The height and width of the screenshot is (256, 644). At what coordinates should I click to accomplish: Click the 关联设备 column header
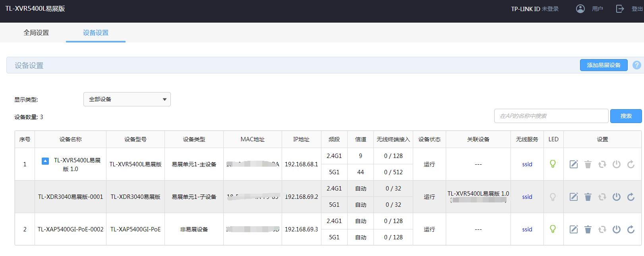[478, 139]
